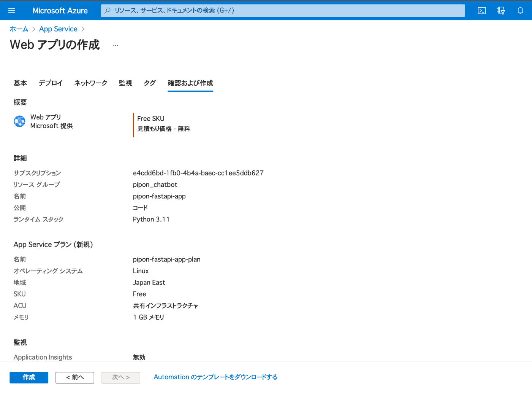Switch to the デプロイ tab
The width and height of the screenshot is (532, 393).
(51, 83)
